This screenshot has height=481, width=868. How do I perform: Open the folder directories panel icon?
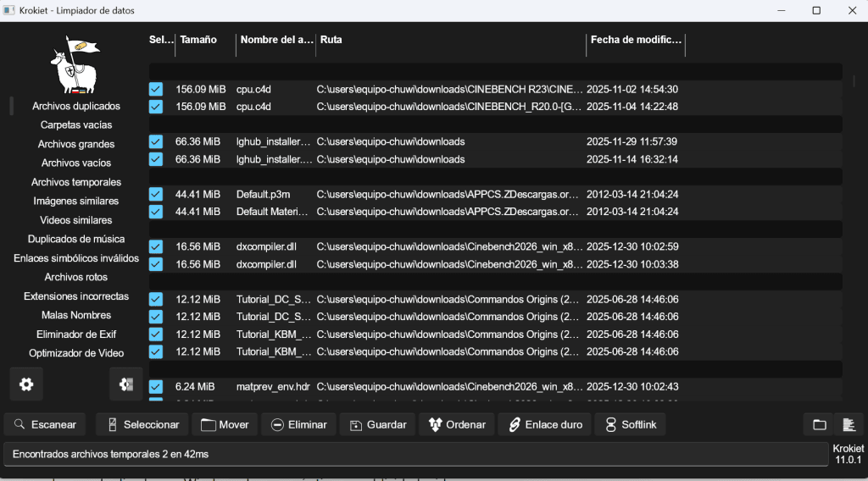(820, 424)
